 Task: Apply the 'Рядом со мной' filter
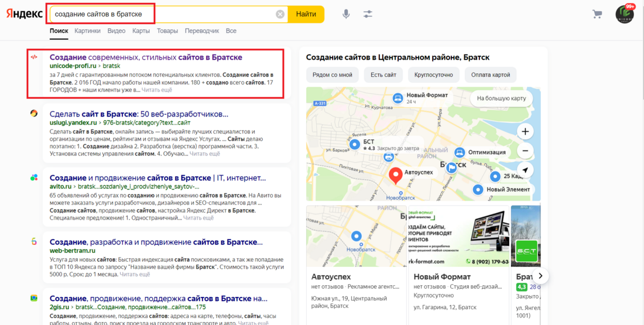tap(333, 75)
